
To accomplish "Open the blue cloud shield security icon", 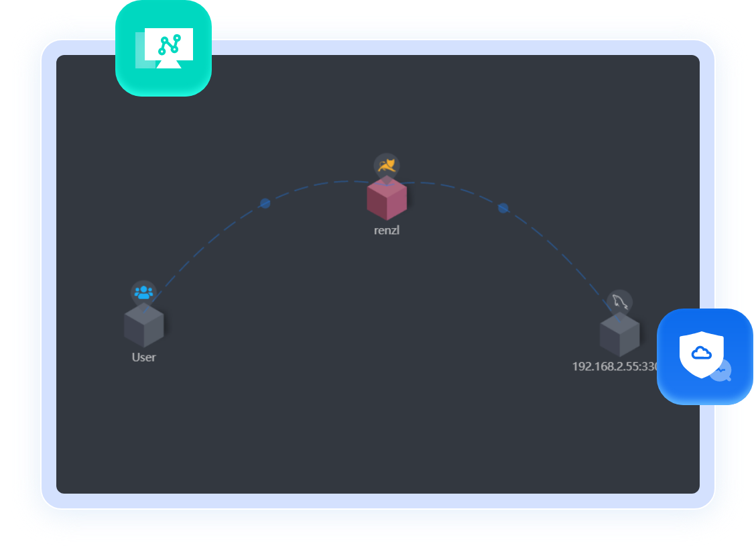I will (704, 356).
